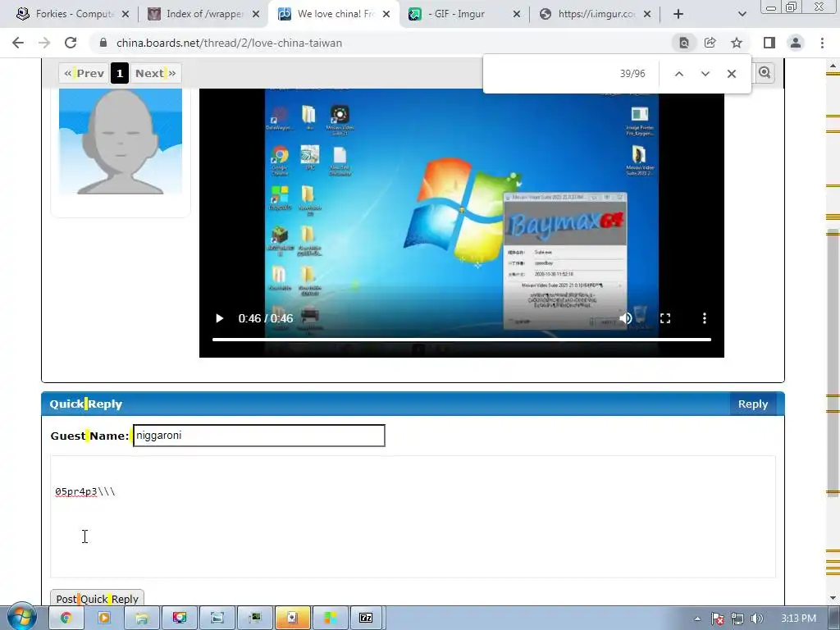
Task: Bookmark this tab with the star
Action: point(737,43)
